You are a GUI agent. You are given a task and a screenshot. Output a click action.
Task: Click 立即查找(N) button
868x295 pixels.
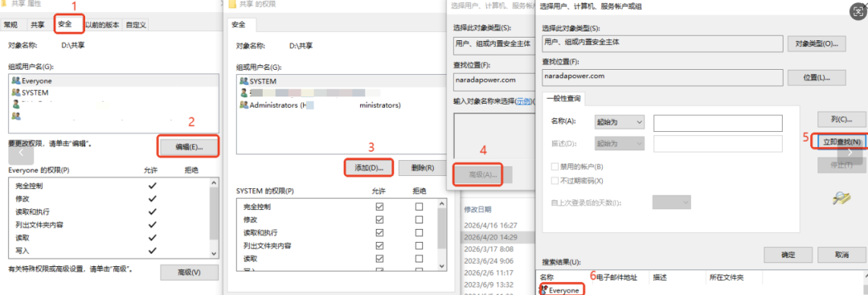pyautogui.click(x=841, y=141)
